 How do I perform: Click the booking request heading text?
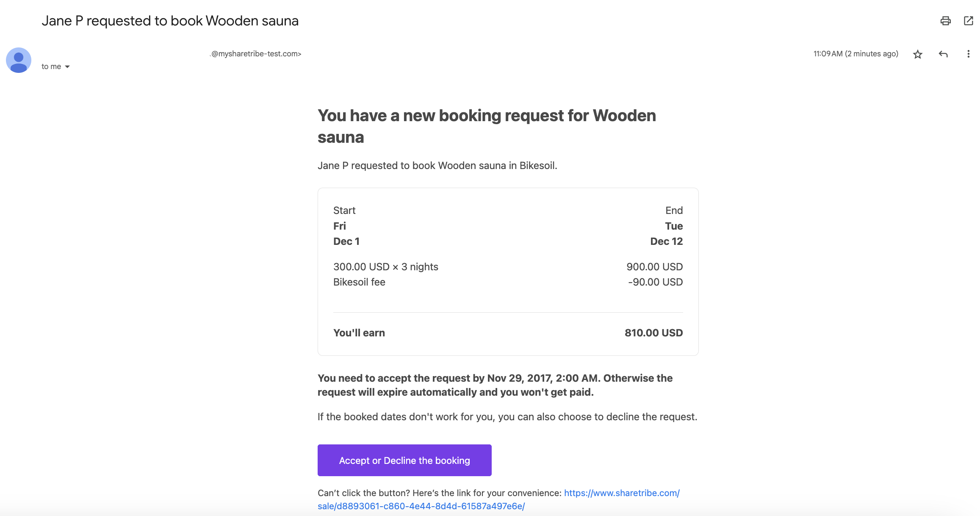[486, 126]
